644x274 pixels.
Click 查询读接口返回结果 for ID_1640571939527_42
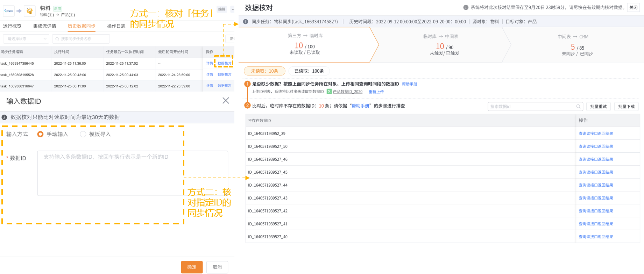(596, 211)
